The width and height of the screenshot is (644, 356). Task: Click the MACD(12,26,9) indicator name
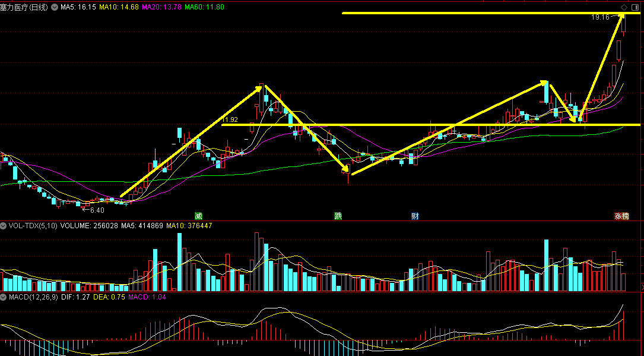point(33,297)
